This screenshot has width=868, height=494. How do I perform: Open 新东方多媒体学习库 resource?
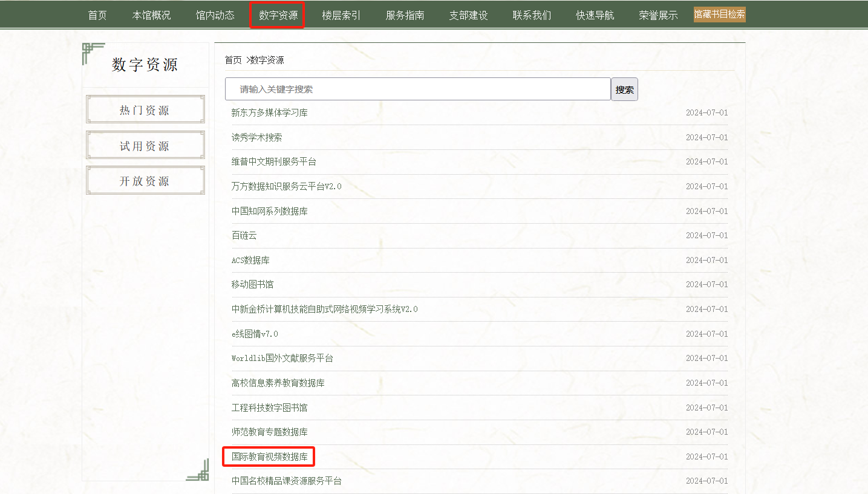270,112
